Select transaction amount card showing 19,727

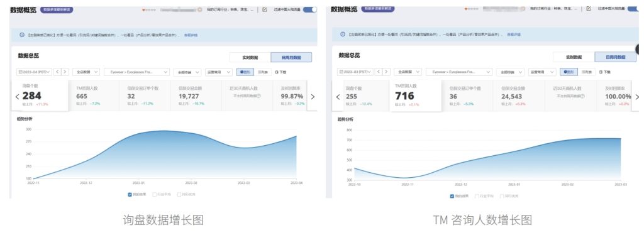196,95
